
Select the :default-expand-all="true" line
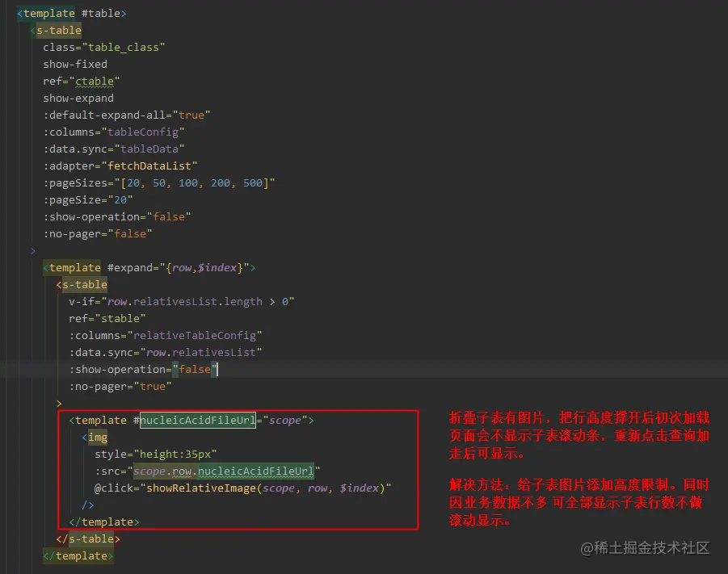click(127, 115)
